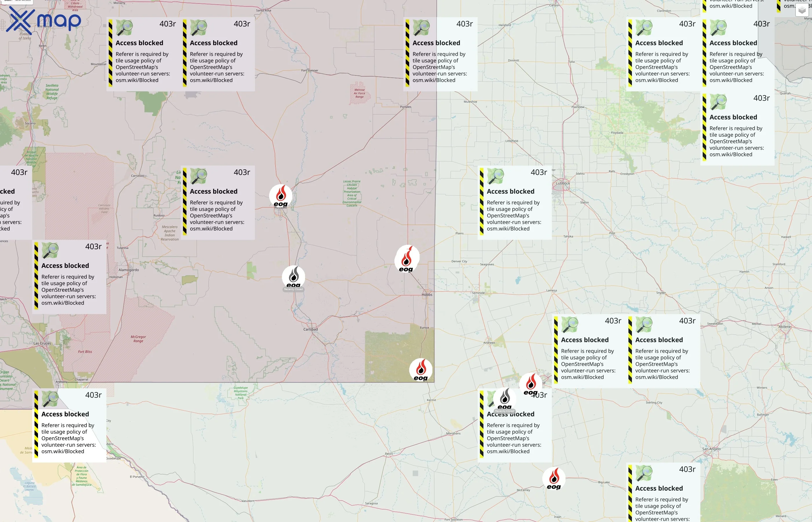Click the Las Cruces city label
The width and height of the screenshot is (812, 522).
(x=42, y=343)
